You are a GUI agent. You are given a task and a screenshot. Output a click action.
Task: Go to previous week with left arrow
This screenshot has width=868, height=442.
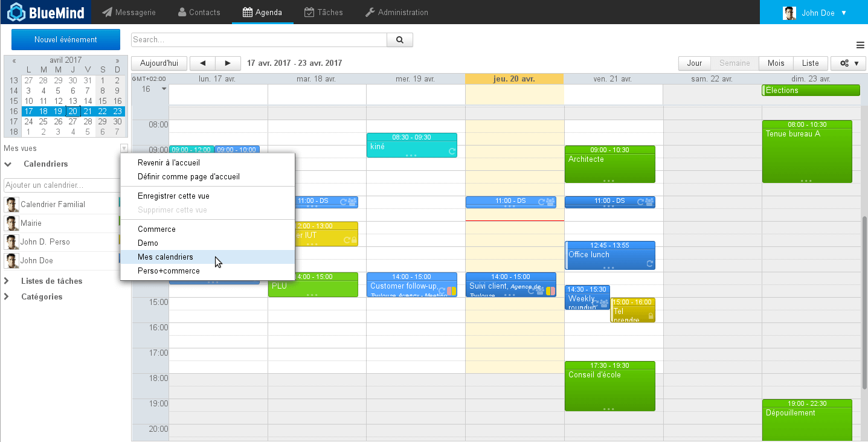pos(203,63)
